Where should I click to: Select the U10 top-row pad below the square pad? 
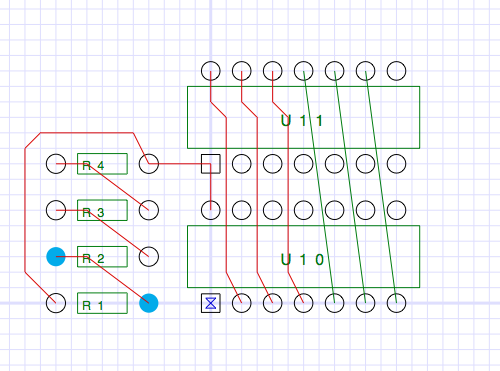211,210
